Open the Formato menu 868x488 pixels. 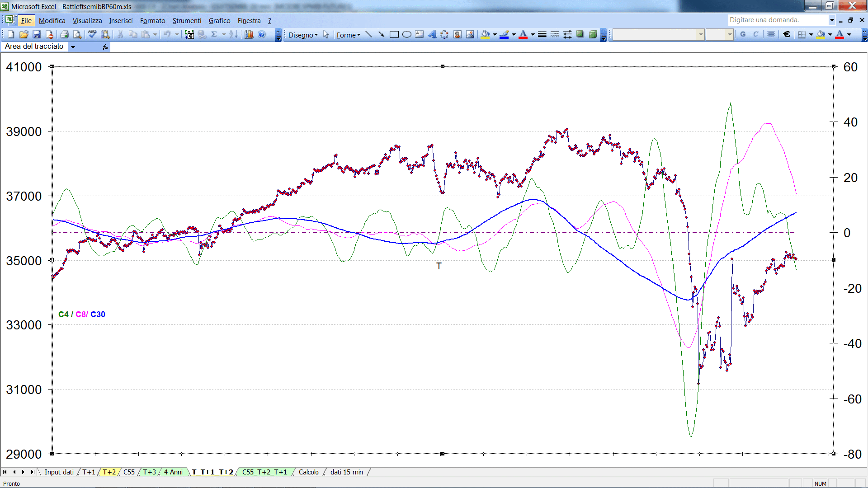pos(152,20)
